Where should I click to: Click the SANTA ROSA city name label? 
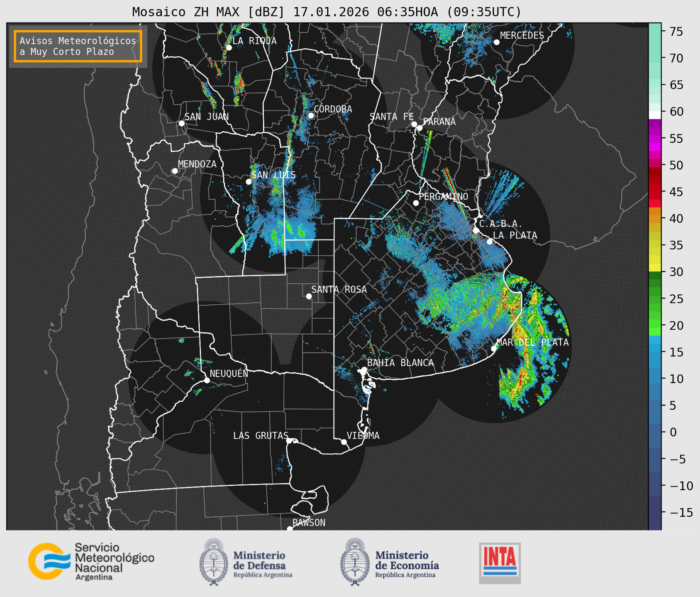click(x=339, y=289)
